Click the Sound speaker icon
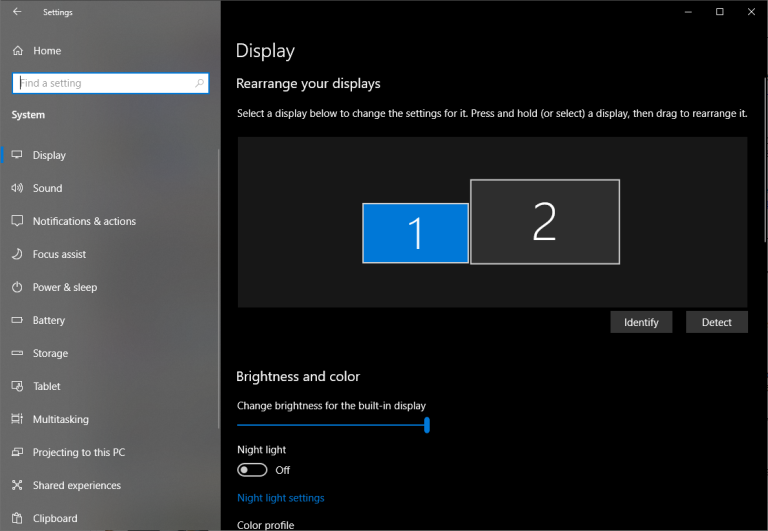Image resolution: width=768 pixels, height=531 pixels. tap(17, 188)
